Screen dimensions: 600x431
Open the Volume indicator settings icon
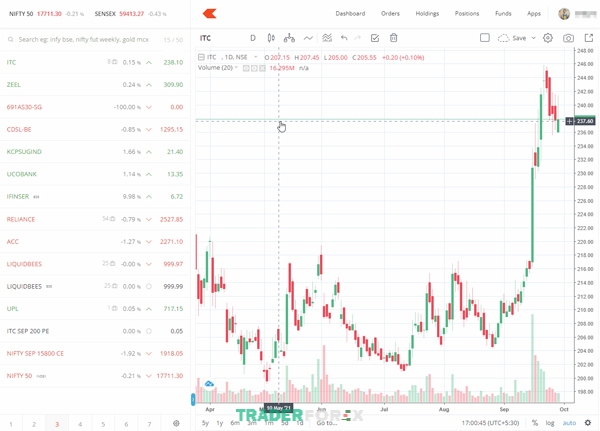click(x=254, y=68)
